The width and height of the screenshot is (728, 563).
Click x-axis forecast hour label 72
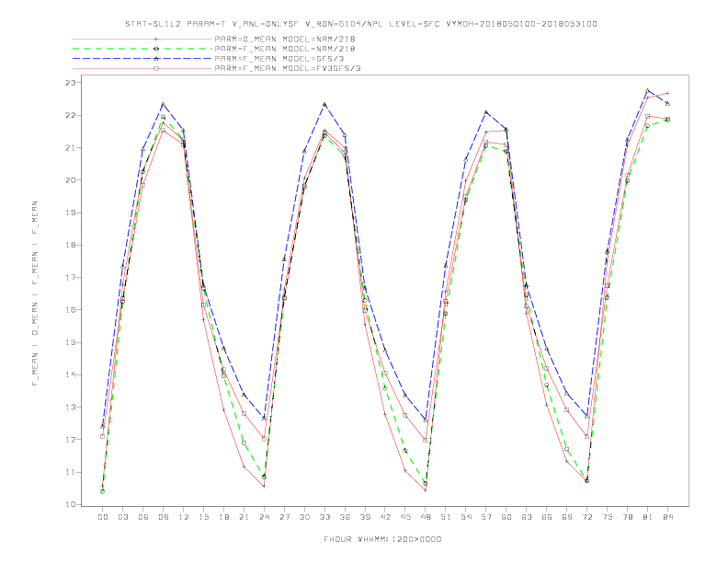point(586,517)
